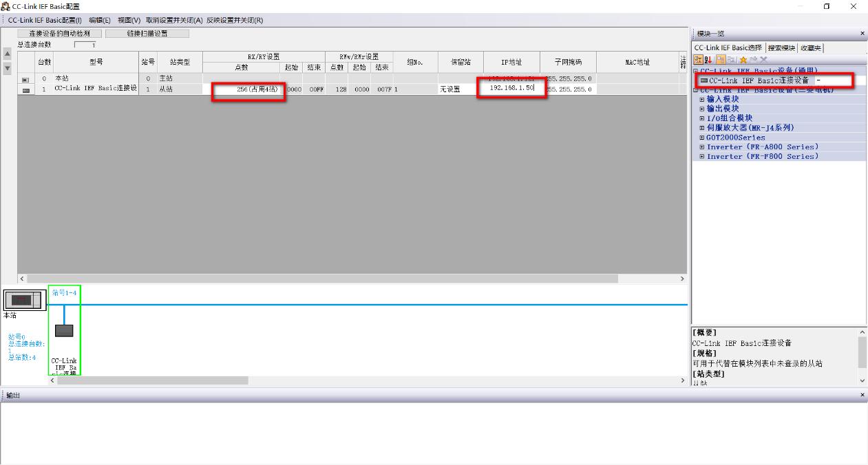This screenshot has height=465, width=868.
Task: Click the grey X delete icon in module toolbar
Action: pyautogui.click(x=763, y=60)
